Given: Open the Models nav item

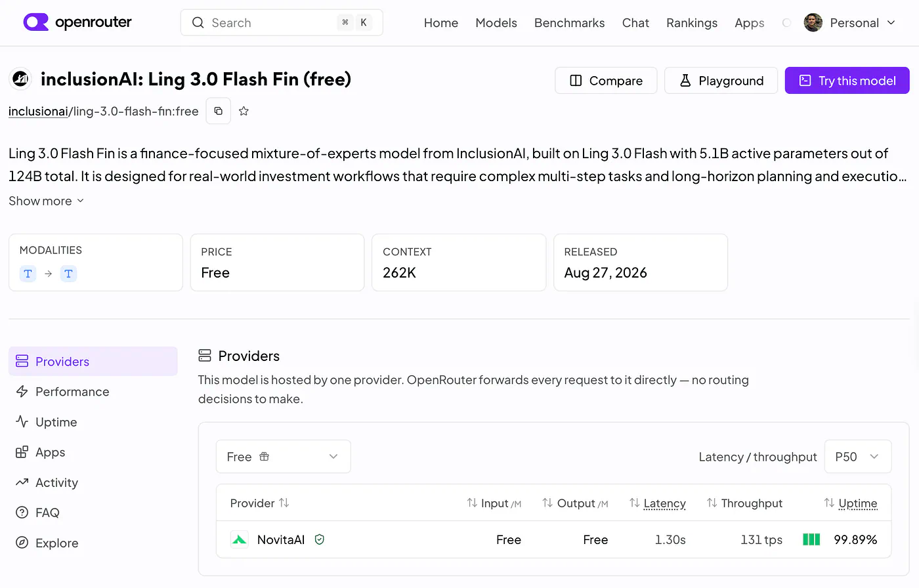Looking at the screenshot, I should click(x=496, y=23).
